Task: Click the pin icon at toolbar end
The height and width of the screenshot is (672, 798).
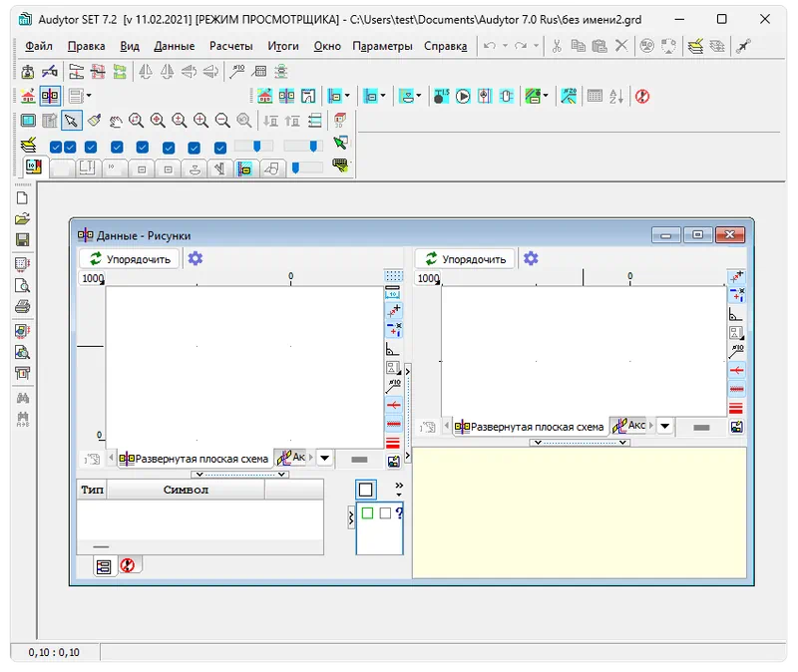Action: (x=743, y=46)
